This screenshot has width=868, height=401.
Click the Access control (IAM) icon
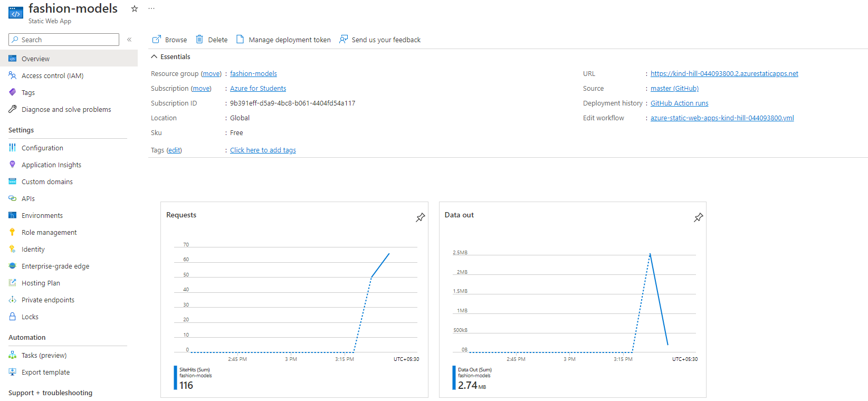(x=13, y=75)
